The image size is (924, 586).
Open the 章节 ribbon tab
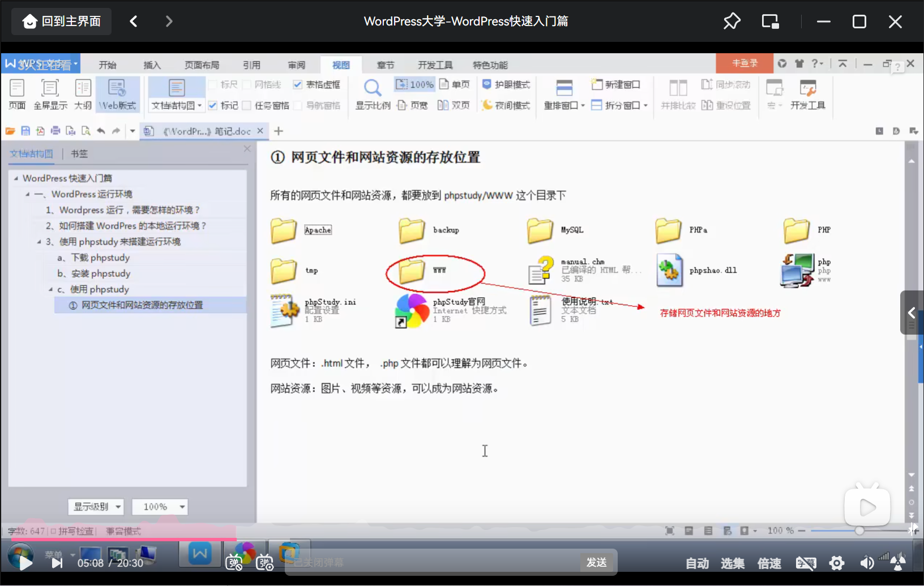(x=386, y=65)
